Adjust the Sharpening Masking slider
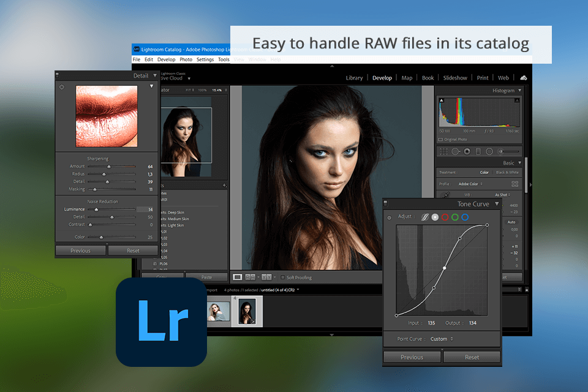This screenshot has width=588, height=392. coord(111,189)
